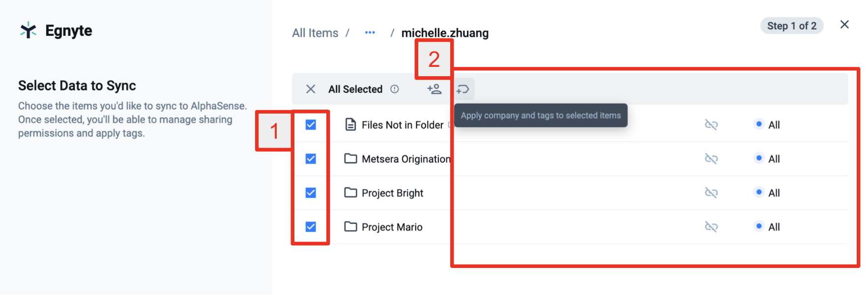This screenshot has height=295, width=868.
Task: Go to All Items breadcrumb
Action: (x=315, y=33)
